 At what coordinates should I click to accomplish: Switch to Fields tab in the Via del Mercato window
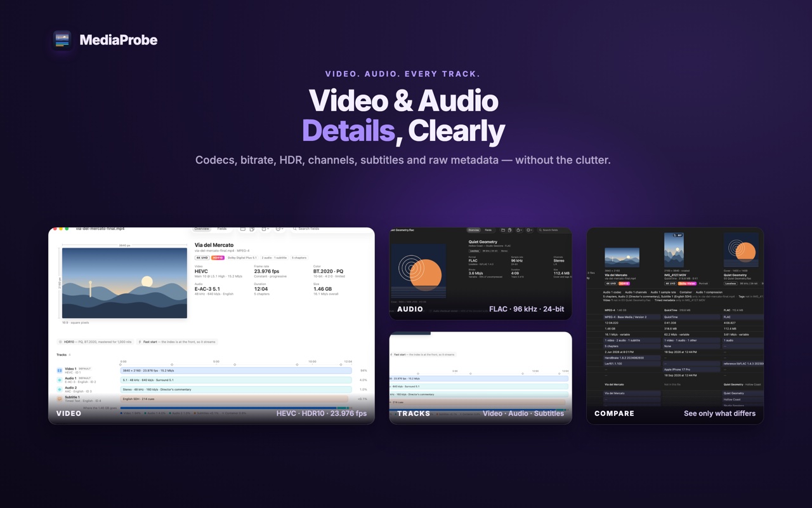[x=222, y=229]
